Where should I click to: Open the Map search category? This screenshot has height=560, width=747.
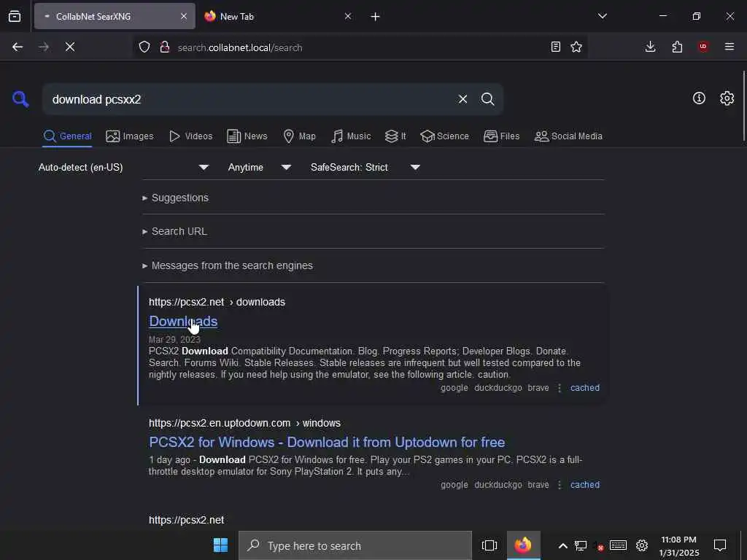click(299, 136)
